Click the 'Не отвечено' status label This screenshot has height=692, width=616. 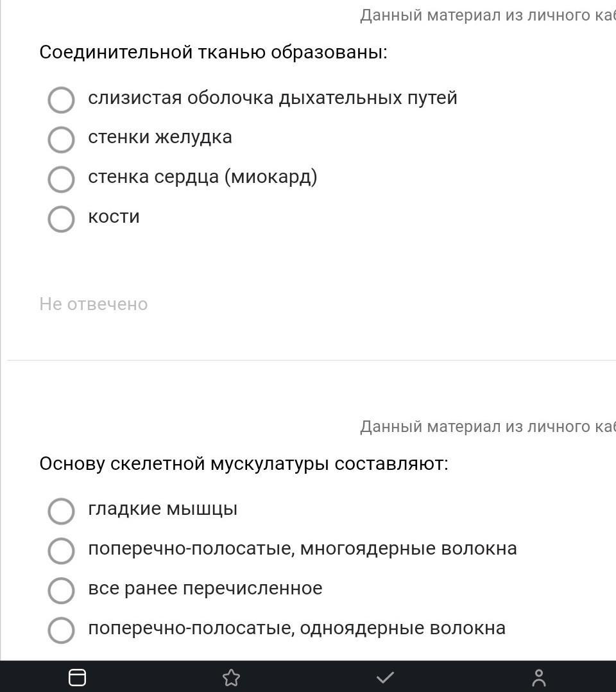click(x=94, y=304)
